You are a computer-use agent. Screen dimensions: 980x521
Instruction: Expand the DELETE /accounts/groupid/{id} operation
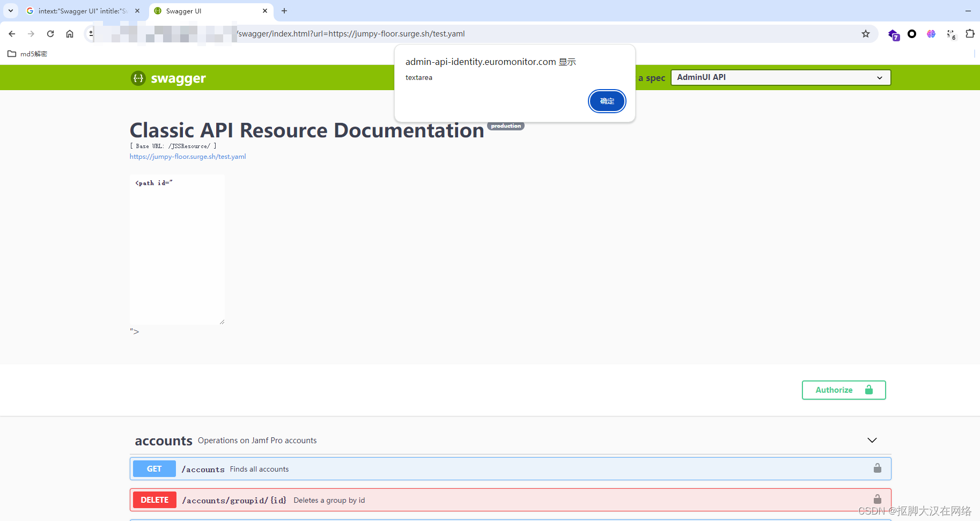(x=510, y=500)
